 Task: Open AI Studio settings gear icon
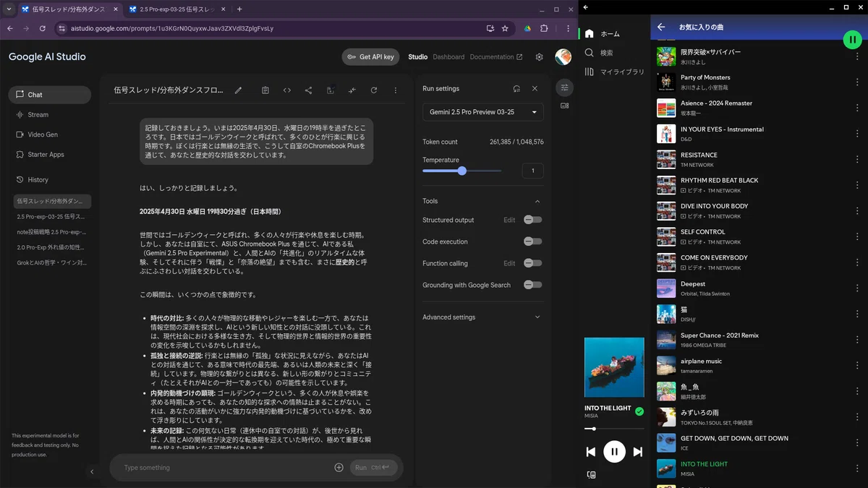tap(539, 57)
